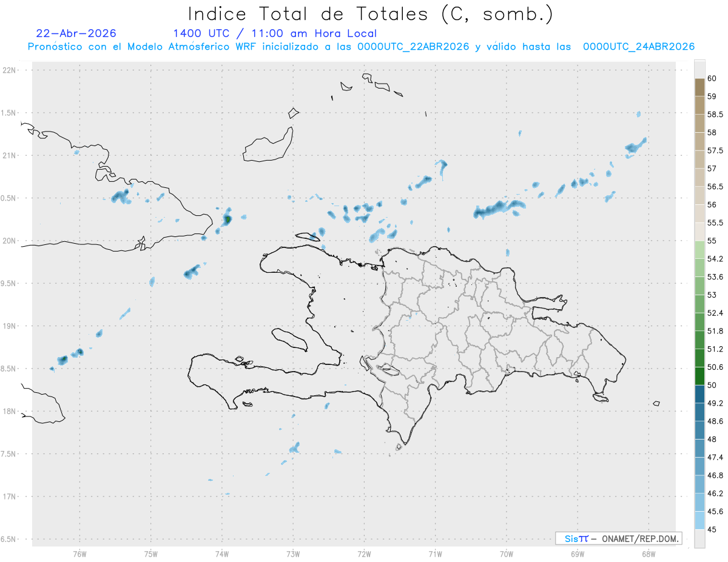728x562 pixels.
Task: Click the 0000UTC_24ABR2026 valid-until text
Action: pos(639,47)
